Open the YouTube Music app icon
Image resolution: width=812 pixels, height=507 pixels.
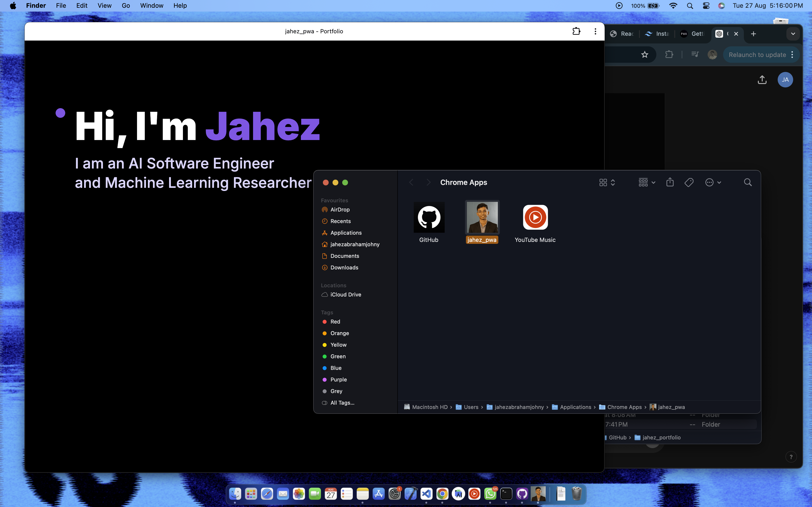[x=535, y=217]
